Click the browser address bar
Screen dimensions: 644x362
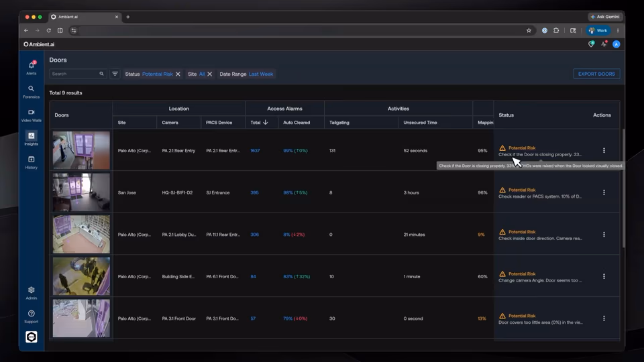tap(301, 30)
